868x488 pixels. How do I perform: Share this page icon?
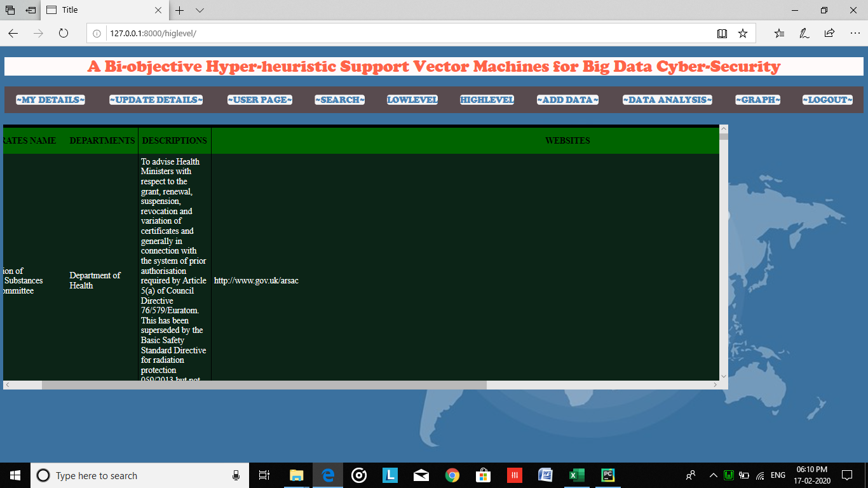click(x=829, y=33)
